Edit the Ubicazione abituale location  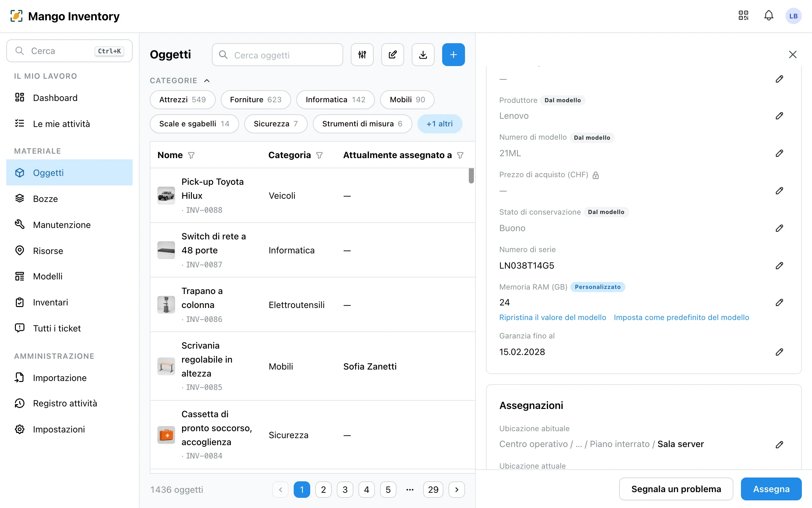tap(779, 444)
